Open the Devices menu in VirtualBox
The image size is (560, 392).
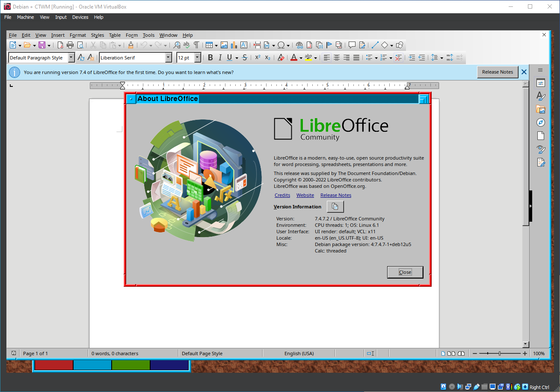tap(80, 17)
